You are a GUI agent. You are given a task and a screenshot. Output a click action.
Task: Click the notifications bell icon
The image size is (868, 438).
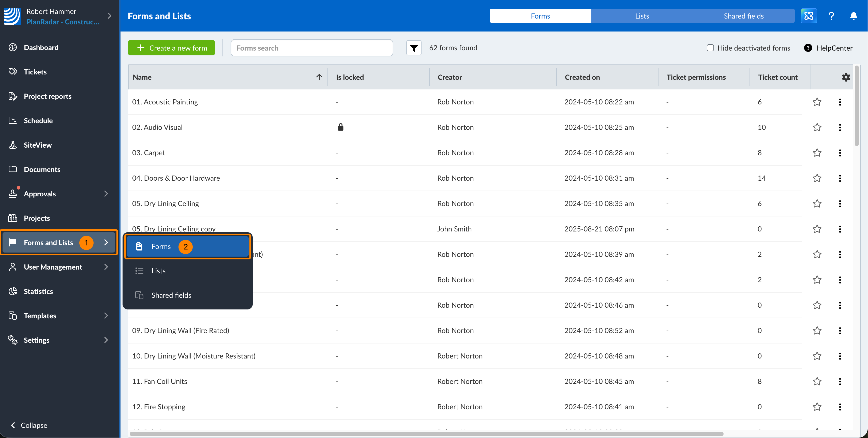pos(853,16)
